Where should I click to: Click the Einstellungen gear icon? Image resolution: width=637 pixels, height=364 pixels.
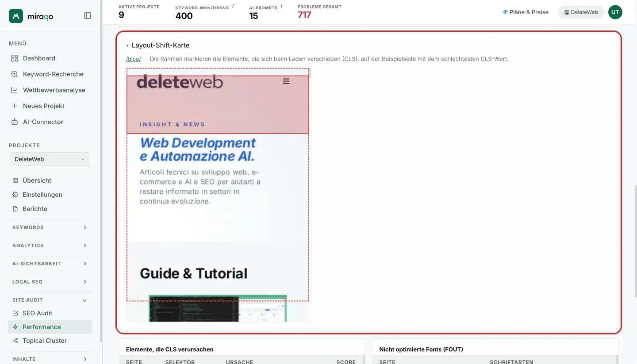pyautogui.click(x=15, y=195)
